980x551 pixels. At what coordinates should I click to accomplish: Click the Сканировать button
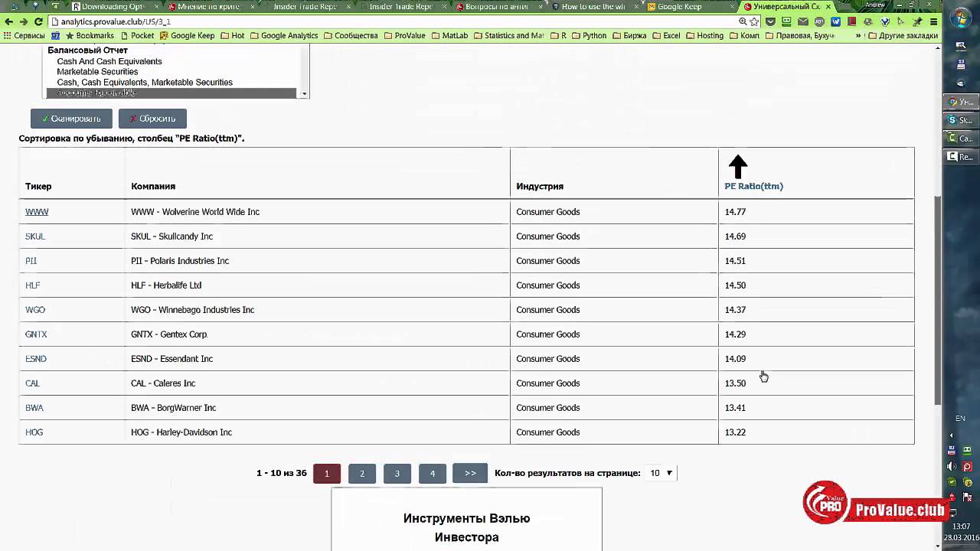[x=71, y=119]
